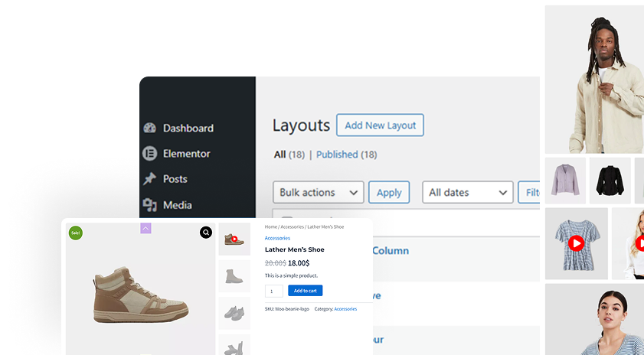Select the All layouts filter

[280, 155]
